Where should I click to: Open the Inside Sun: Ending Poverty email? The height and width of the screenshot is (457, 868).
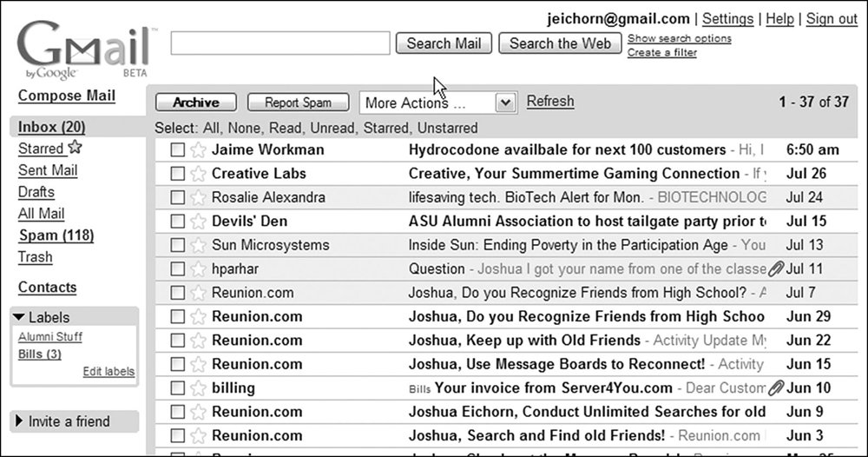coord(568,245)
